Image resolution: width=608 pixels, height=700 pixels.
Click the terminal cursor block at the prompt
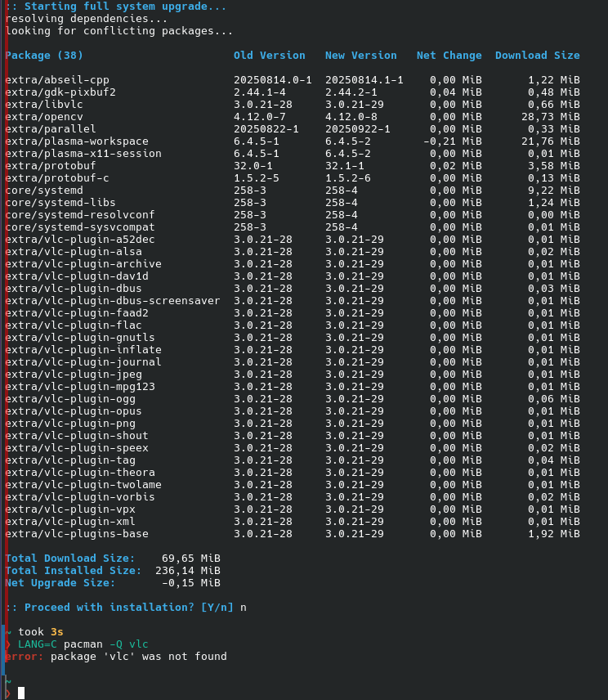click(x=21, y=693)
